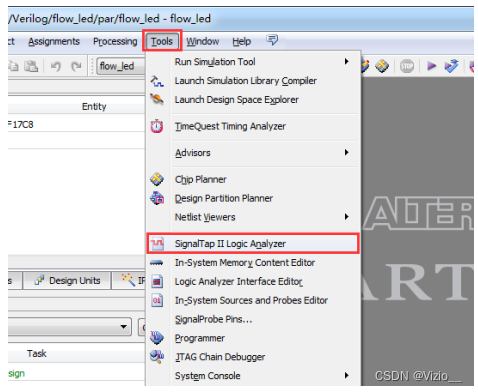Click the TimeQuest stopwatch icon
478x392 pixels.
(157, 126)
